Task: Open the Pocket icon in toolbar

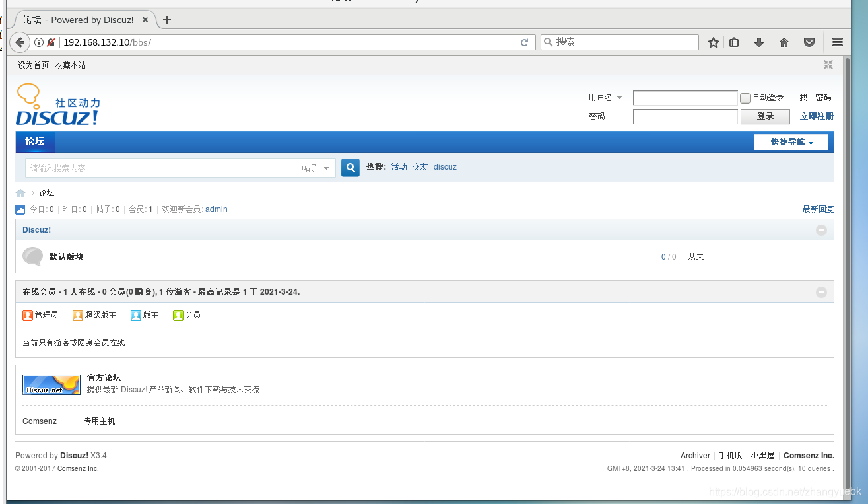Action: tap(809, 42)
